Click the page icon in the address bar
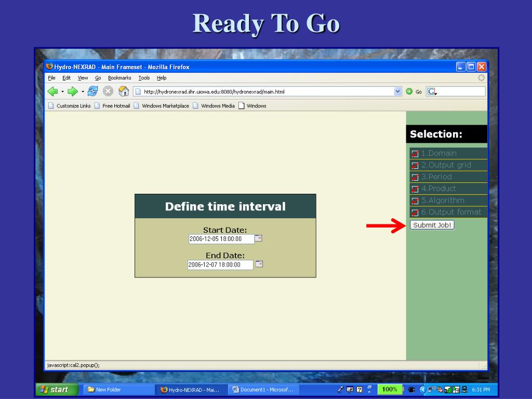 click(x=138, y=91)
